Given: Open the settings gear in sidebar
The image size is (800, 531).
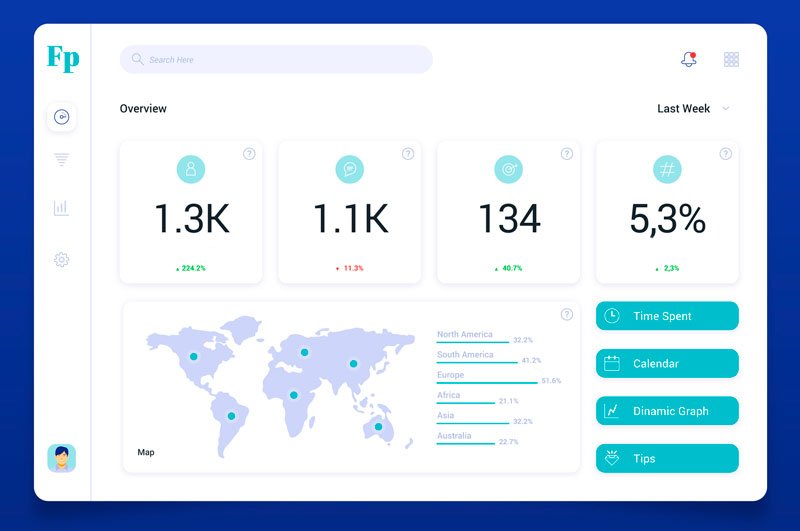Looking at the screenshot, I should [61, 260].
